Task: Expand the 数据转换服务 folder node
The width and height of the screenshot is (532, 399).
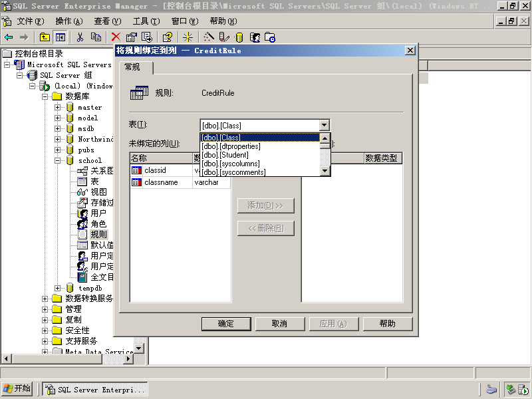Action: coord(45,299)
